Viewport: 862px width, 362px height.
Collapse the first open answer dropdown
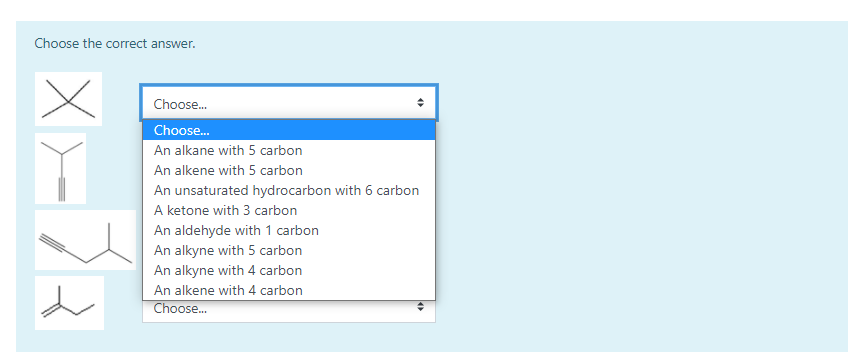[x=289, y=103]
